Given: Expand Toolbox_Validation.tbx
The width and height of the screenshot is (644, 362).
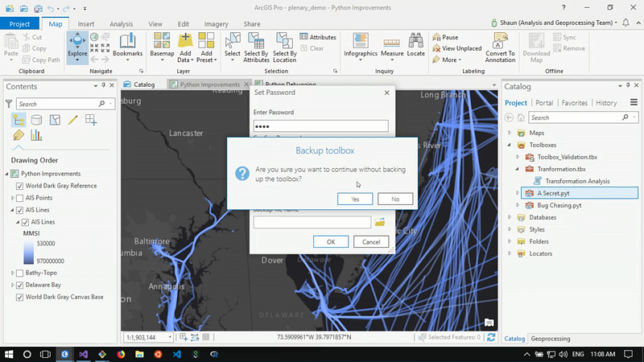Looking at the screenshot, I should point(518,157).
